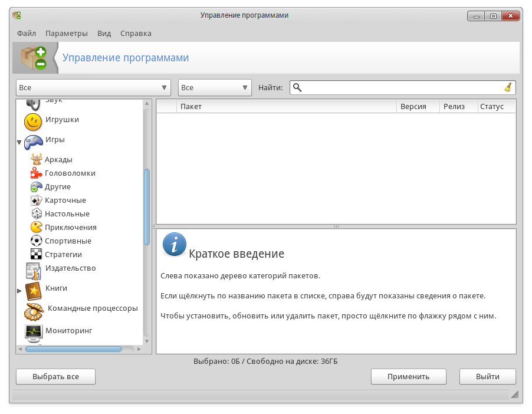532x414 pixels.
Task: Click the category list vertical scrollbar
Action: coord(147,206)
